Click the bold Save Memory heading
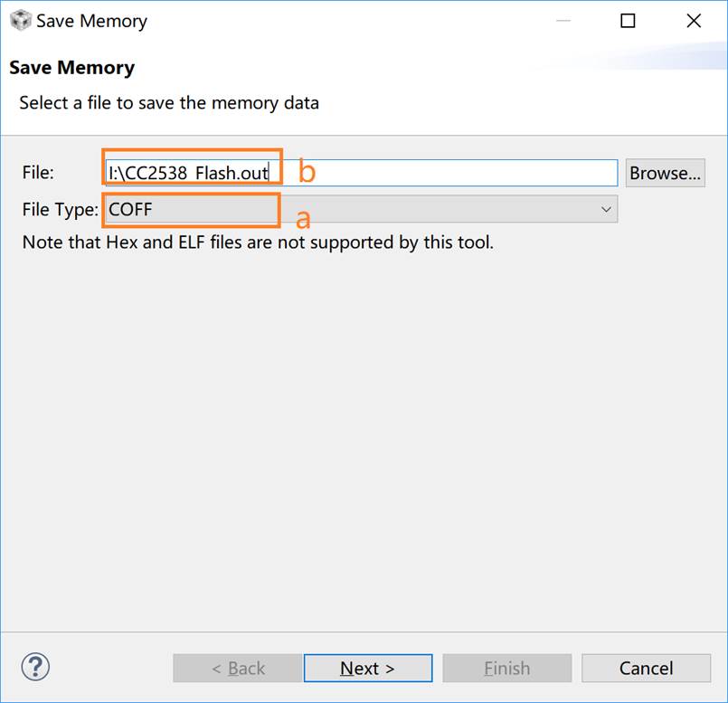The height and width of the screenshot is (703, 728). point(71,68)
